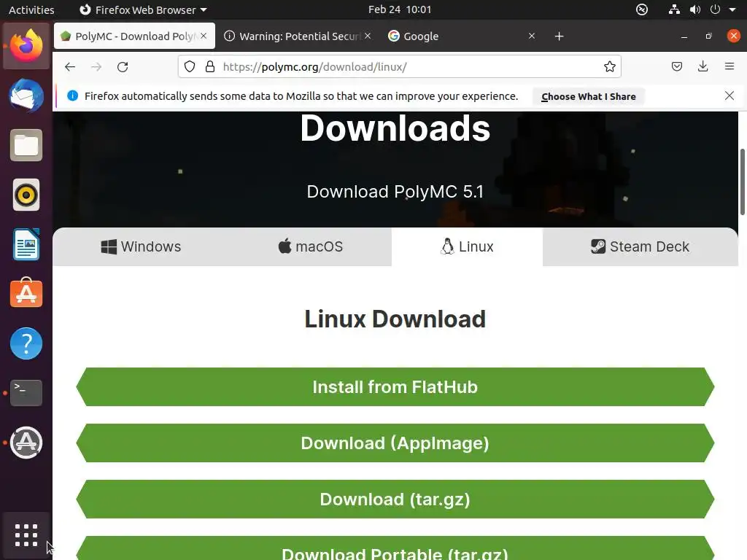
Task: Open a new tab with the plus button
Action: (x=560, y=36)
